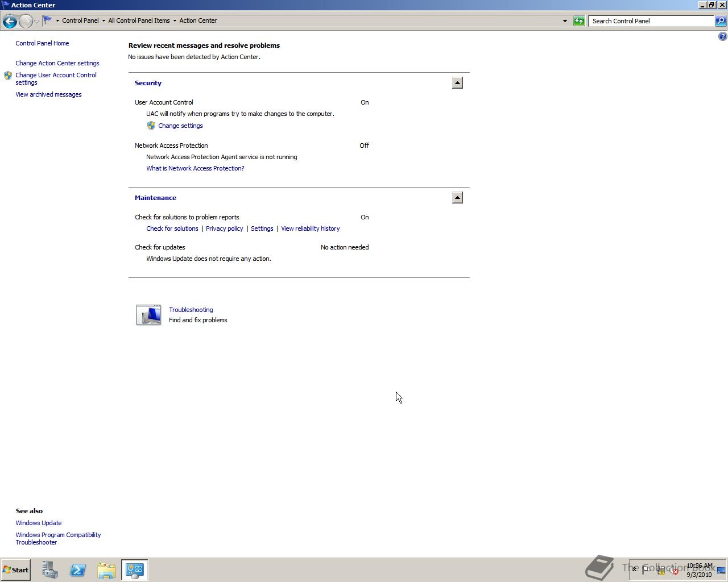This screenshot has width=728, height=582.
Task: Click the clock showing 10:36 AM
Action: tap(699, 570)
